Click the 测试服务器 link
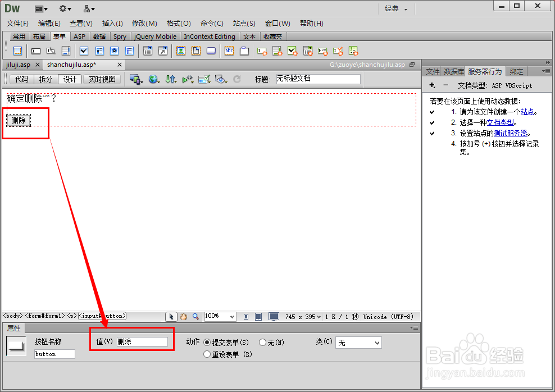This screenshot has height=392, width=555. pos(510,133)
